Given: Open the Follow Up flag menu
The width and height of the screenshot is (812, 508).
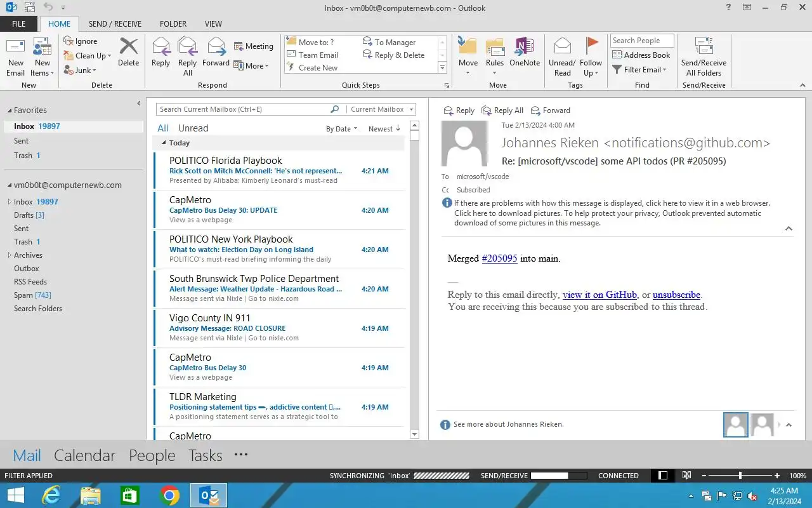Looking at the screenshot, I should [x=591, y=57].
